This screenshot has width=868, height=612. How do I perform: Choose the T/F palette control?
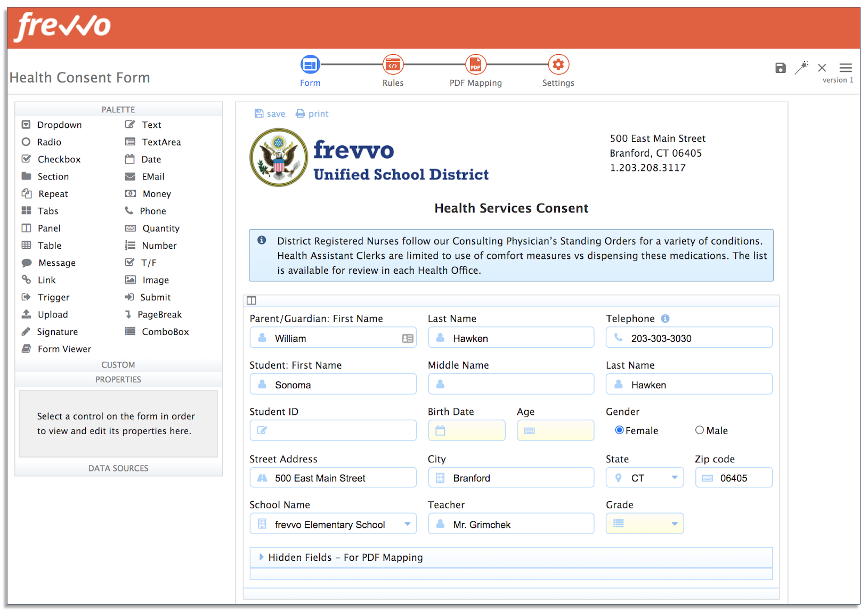141,263
